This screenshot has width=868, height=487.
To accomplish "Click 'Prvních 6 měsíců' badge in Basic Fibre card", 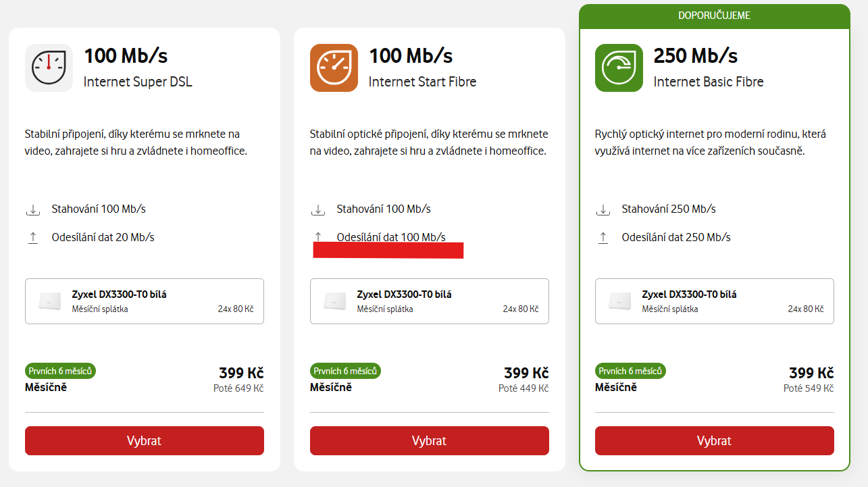I will [x=631, y=371].
